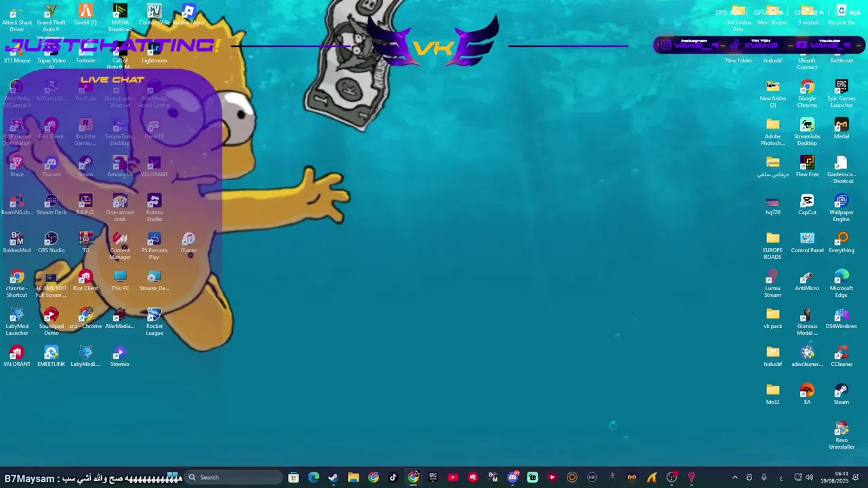Screen dimensions: 868x488
Task: Launch the FiveM (1) desktop icon
Action: [x=85, y=15]
